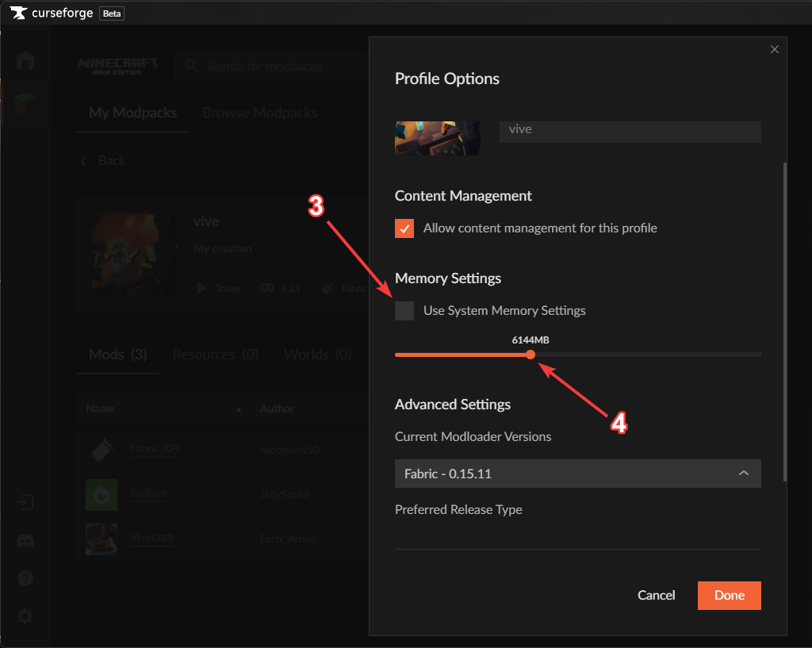Click the Play triangle icon beside Today
This screenshot has height=648, width=812.
(202, 288)
